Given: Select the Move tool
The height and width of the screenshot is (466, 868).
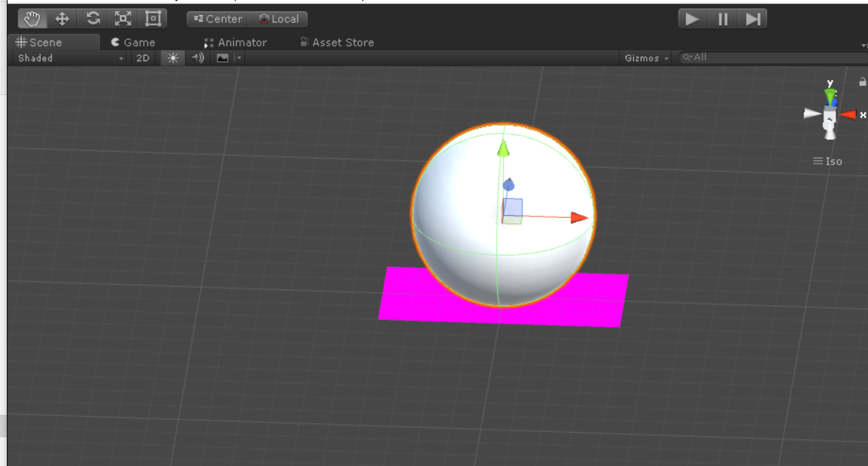Looking at the screenshot, I should pos(61,18).
